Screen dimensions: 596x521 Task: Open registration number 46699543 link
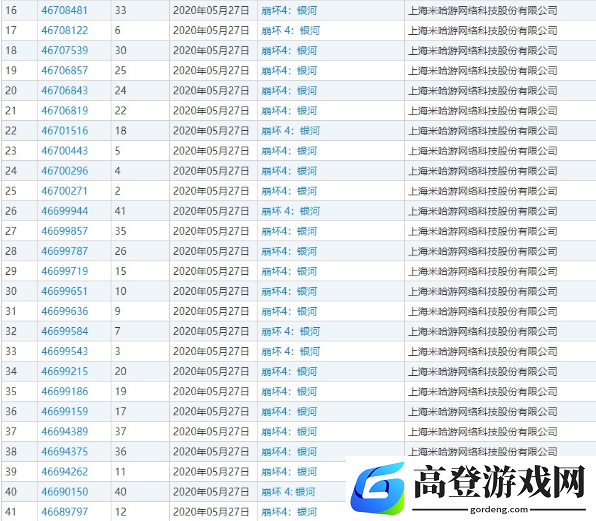(64, 351)
